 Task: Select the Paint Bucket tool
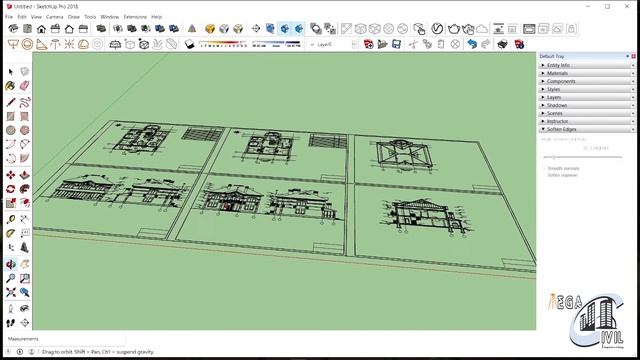pyautogui.click(x=11, y=86)
